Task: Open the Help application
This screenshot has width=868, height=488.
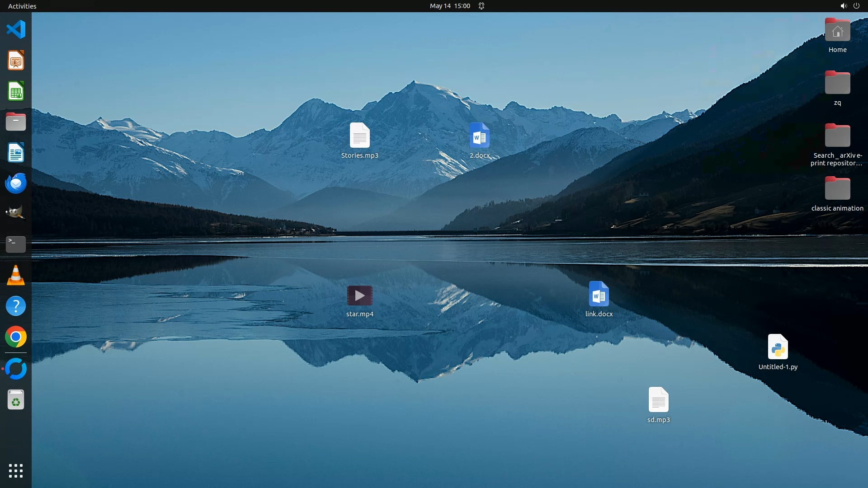Action: click(16, 306)
